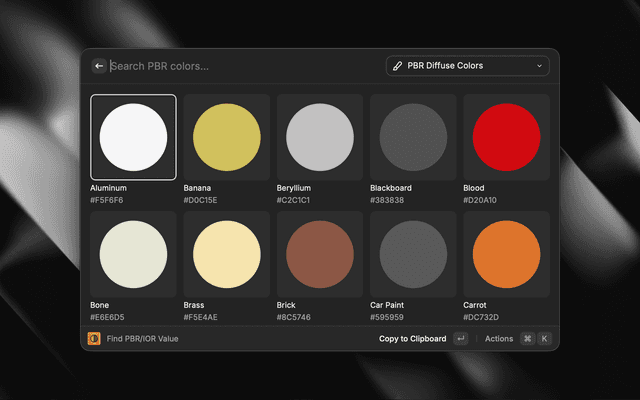
Task: Pick the Brick color swatch
Action: [320, 254]
